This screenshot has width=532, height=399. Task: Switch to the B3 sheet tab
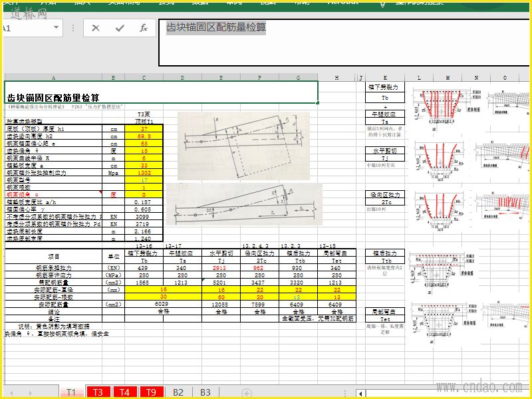(x=205, y=392)
